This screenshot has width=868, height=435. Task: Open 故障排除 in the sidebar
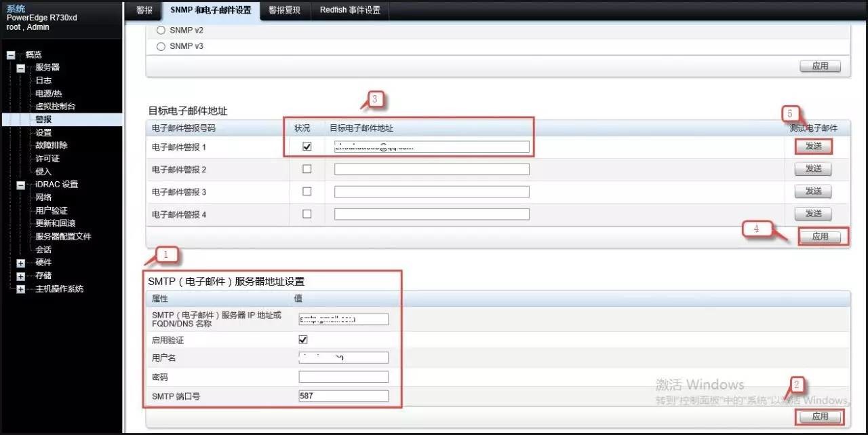coord(52,145)
